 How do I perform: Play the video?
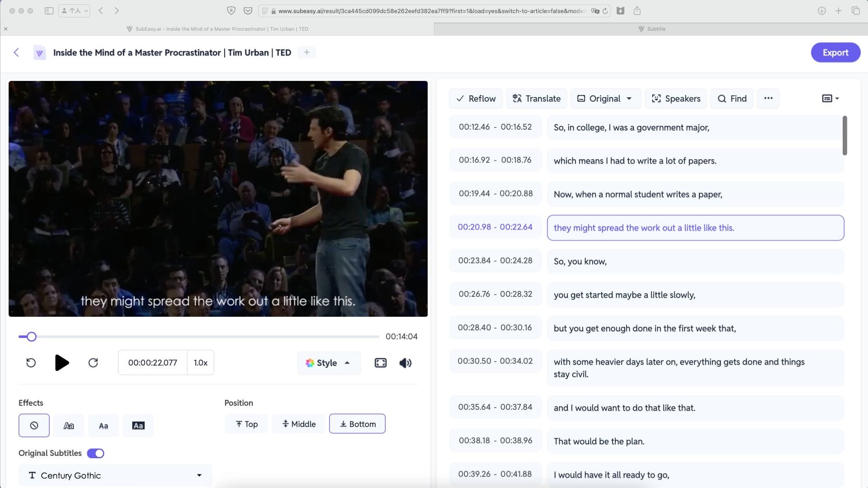[x=61, y=363]
